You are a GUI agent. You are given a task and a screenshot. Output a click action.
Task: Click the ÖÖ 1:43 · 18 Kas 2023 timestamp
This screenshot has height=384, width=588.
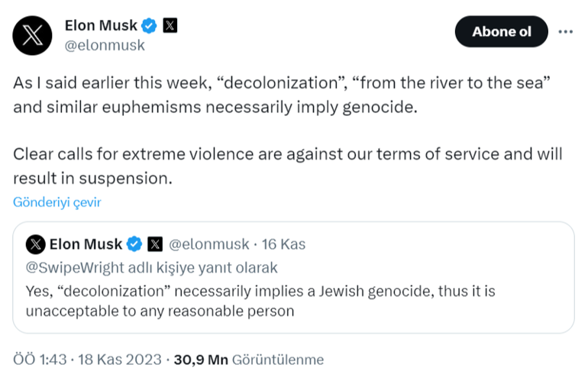coord(88,360)
